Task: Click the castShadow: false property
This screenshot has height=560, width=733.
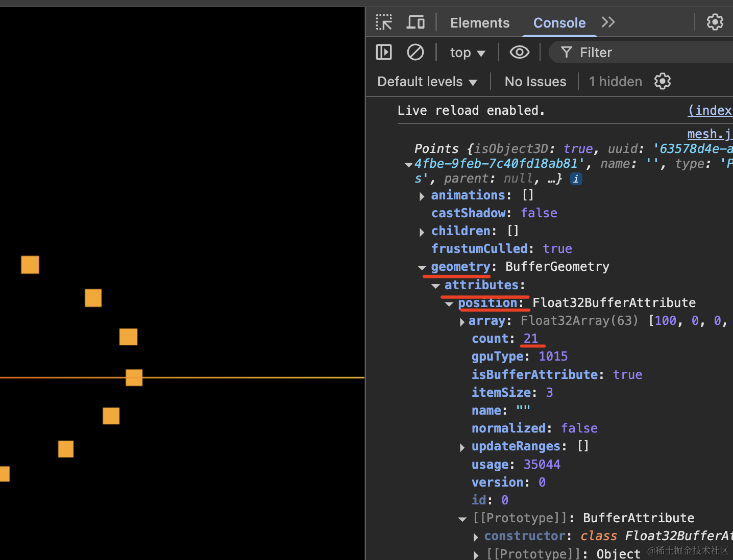Action: point(494,213)
